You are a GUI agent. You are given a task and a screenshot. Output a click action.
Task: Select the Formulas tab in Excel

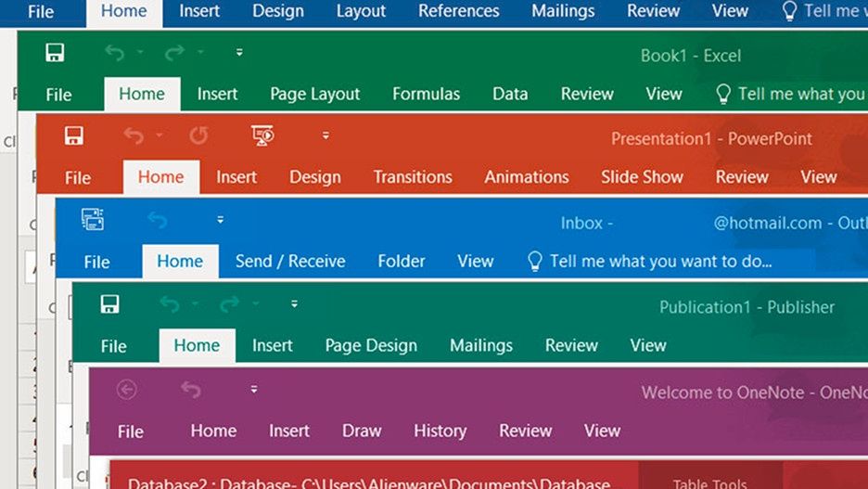coord(427,94)
